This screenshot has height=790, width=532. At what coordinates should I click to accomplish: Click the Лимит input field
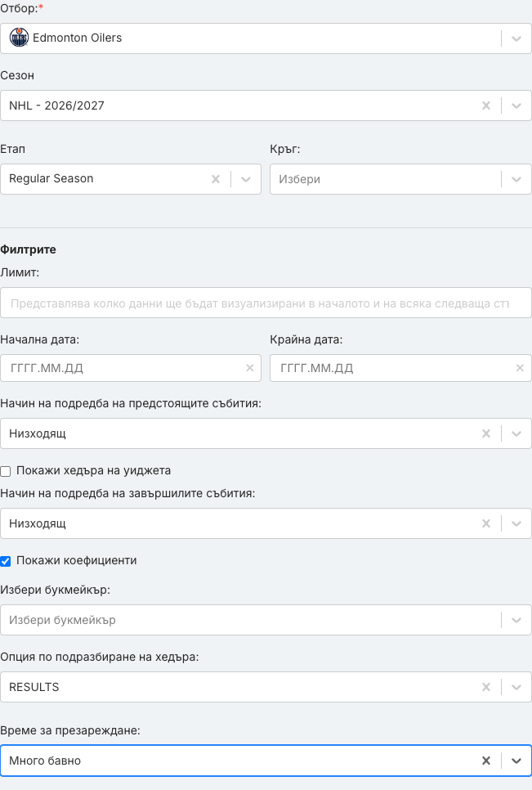[x=266, y=303]
